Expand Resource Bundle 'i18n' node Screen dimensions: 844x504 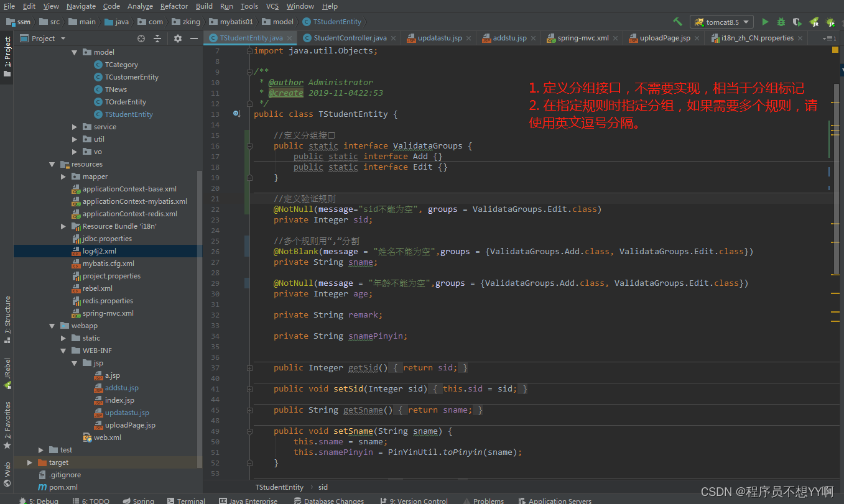pyautogui.click(x=63, y=226)
